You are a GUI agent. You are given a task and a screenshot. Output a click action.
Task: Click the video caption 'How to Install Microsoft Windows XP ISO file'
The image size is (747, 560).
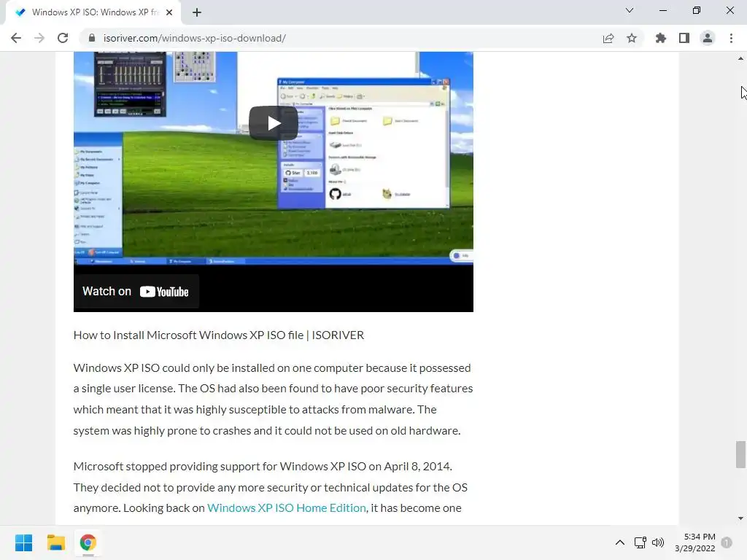pos(219,335)
